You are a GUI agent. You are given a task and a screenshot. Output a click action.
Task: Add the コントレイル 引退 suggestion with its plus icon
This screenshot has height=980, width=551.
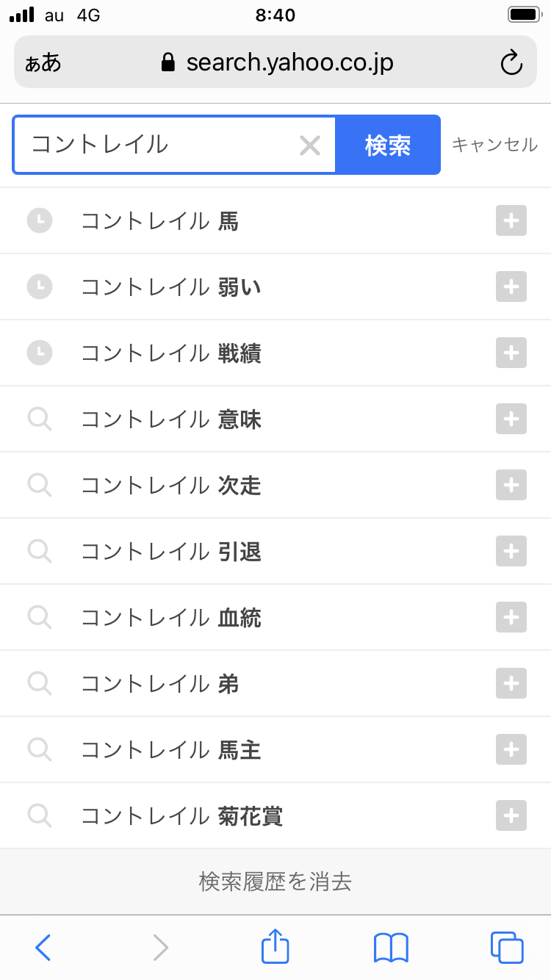[511, 551]
